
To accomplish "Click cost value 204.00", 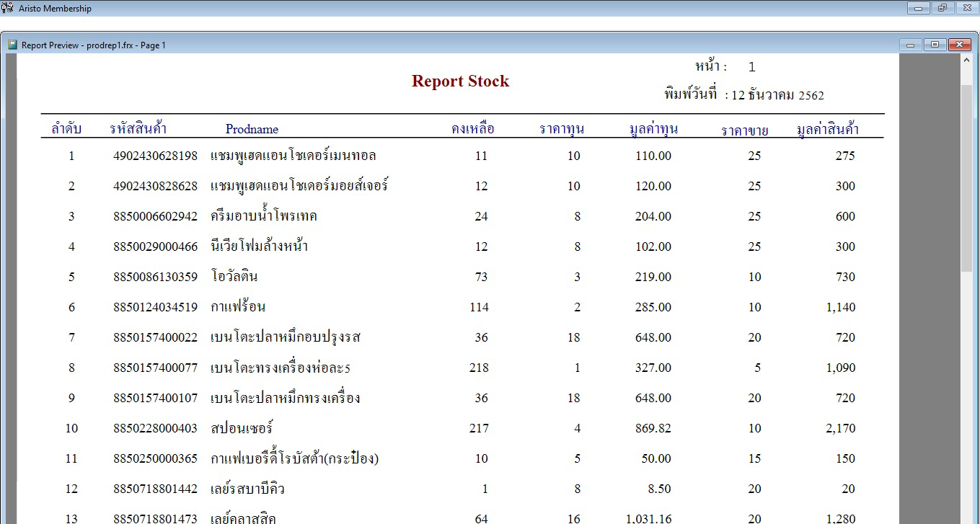I will (653, 216).
